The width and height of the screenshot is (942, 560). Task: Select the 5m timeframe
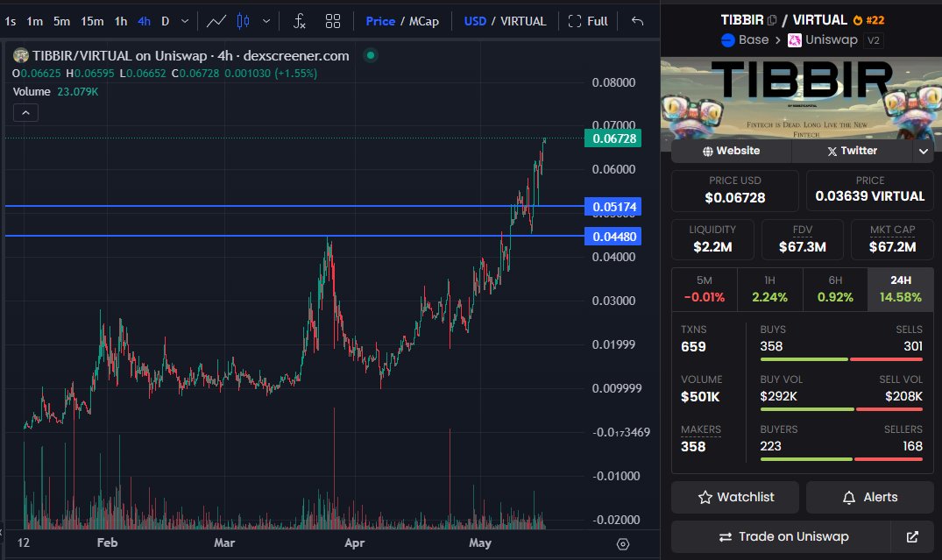(61, 22)
